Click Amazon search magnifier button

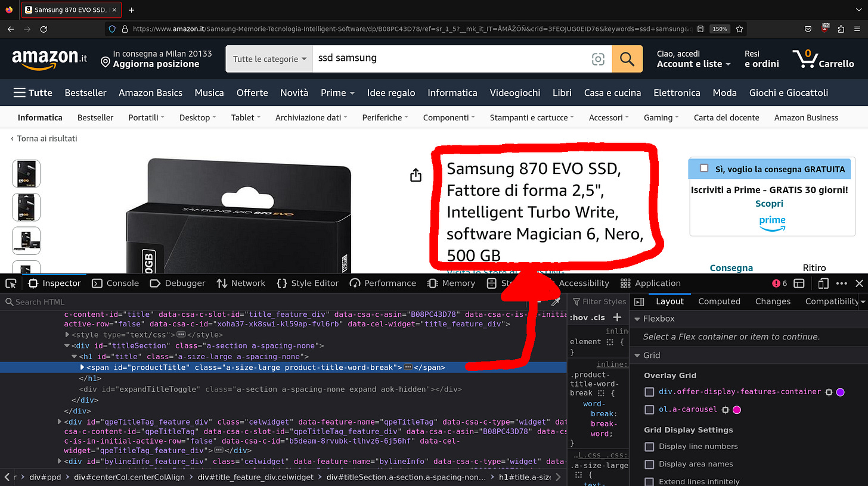[x=627, y=58]
